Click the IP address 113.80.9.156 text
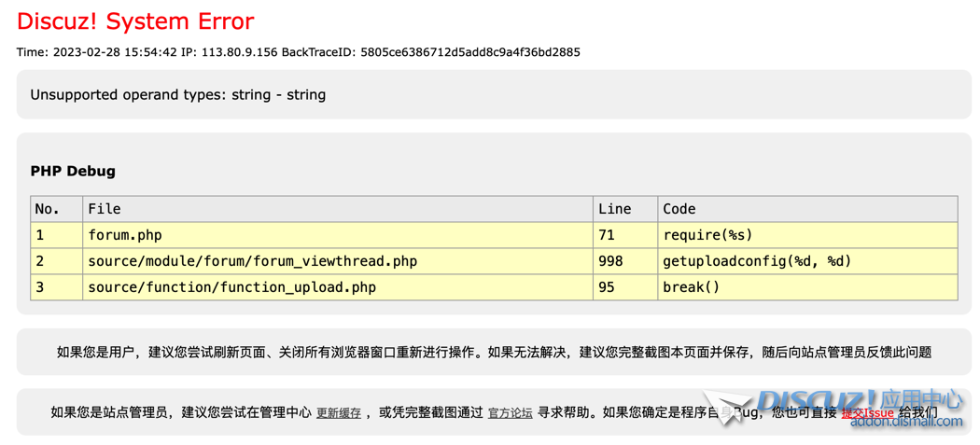Viewport: 980px width, 445px height. 231,52
